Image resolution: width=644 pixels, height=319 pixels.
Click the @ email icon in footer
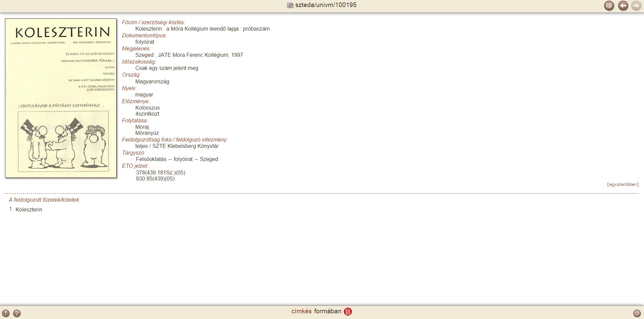pos(637,313)
